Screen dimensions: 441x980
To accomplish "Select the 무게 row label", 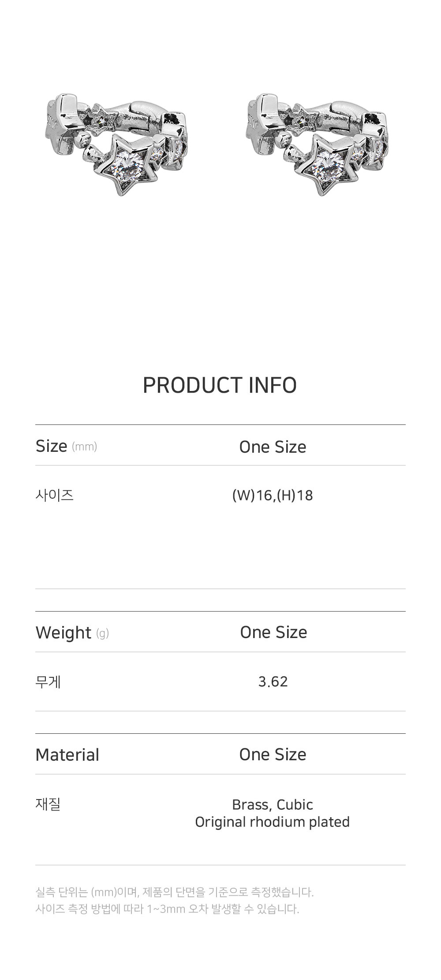I will 48,682.
